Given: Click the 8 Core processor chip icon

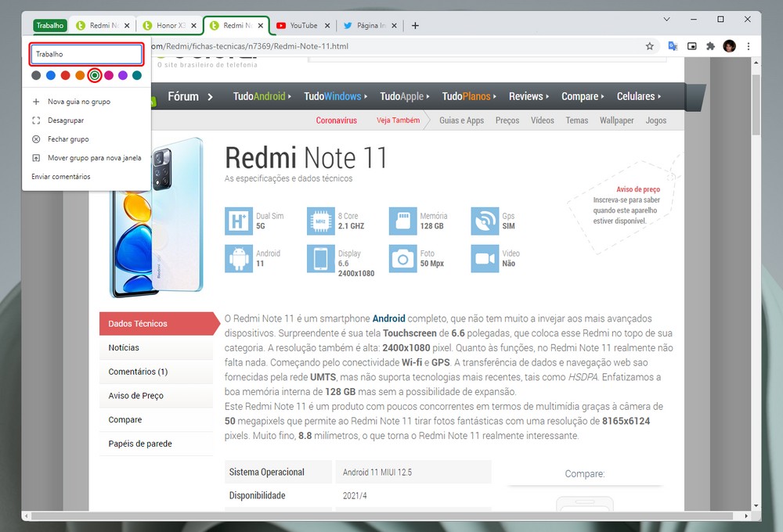Looking at the screenshot, I should coord(320,221).
